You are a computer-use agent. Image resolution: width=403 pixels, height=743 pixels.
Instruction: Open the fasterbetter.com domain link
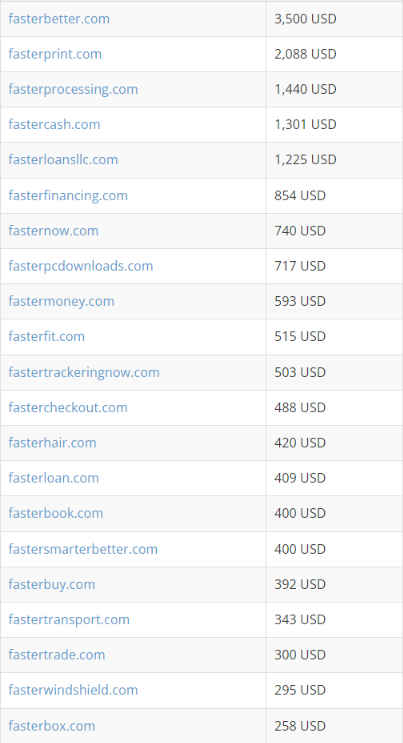coord(59,19)
